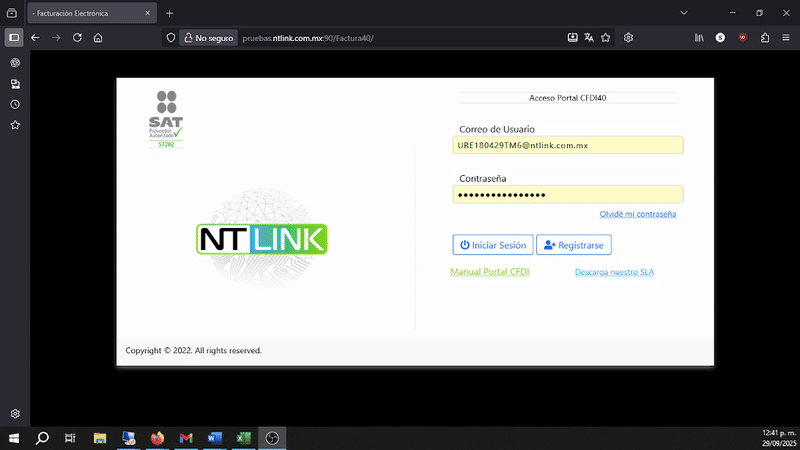This screenshot has width=800, height=450.
Task: Open the account profile icon
Action: click(x=720, y=38)
